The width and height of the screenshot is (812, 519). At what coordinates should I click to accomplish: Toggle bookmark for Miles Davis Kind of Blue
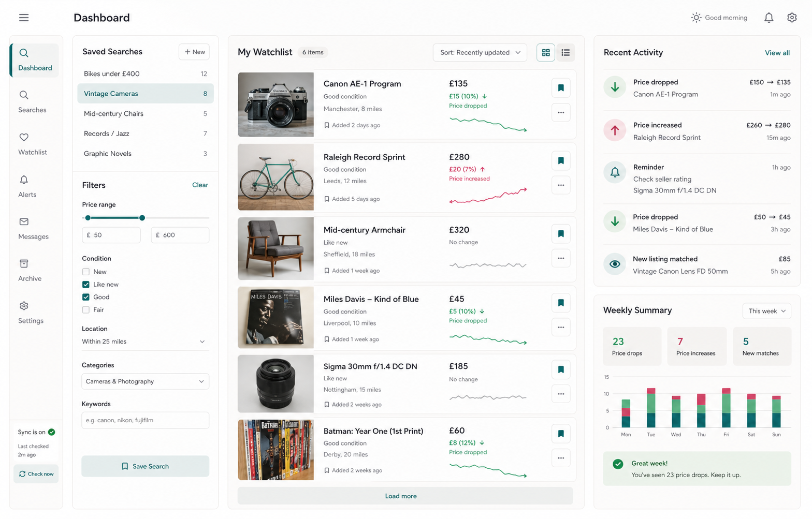pyautogui.click(x=561, y=303)
